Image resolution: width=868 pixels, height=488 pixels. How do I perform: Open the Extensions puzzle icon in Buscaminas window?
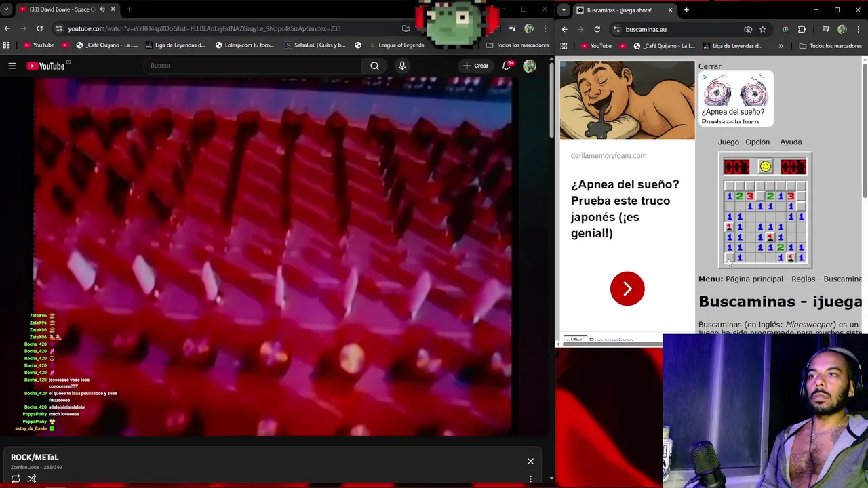pyautogui.click(x=802, y=29)
